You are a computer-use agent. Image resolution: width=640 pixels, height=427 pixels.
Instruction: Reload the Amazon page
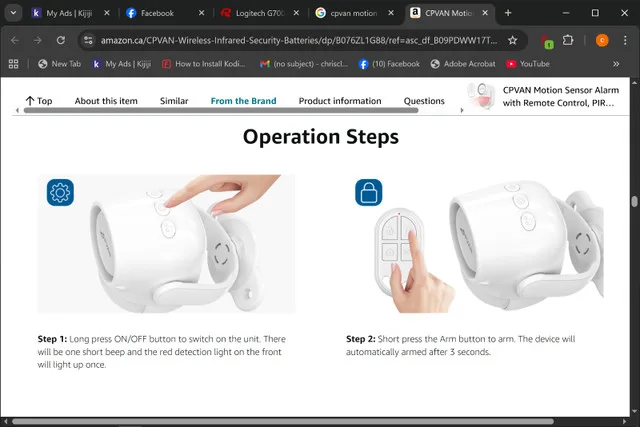(61, 40)
